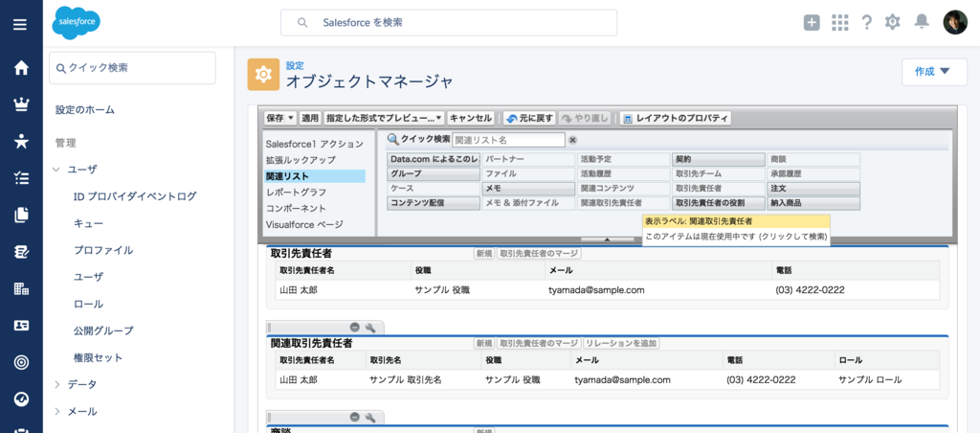Select the コンテンツ配信 palette item
Image resolution: width=980 pixels, height=433 pixels.
point(434,203)
